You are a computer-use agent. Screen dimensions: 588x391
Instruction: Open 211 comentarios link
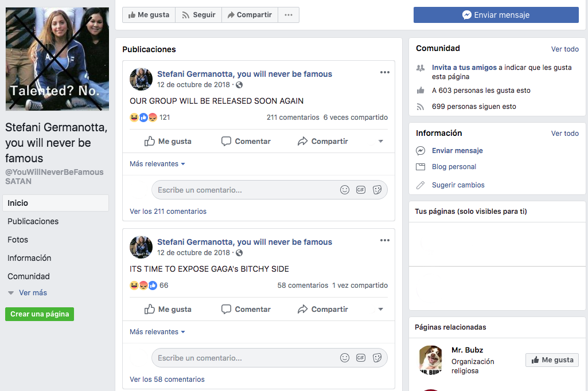(x=293, y=118)
